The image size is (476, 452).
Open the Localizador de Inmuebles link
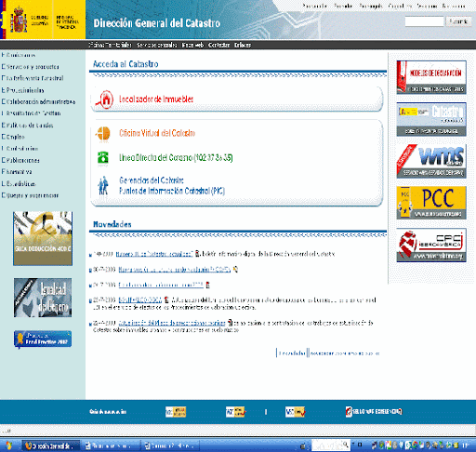pos(156,100)
